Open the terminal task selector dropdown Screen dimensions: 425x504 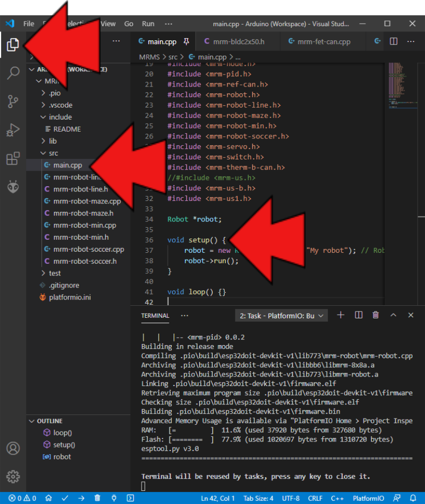282,316
